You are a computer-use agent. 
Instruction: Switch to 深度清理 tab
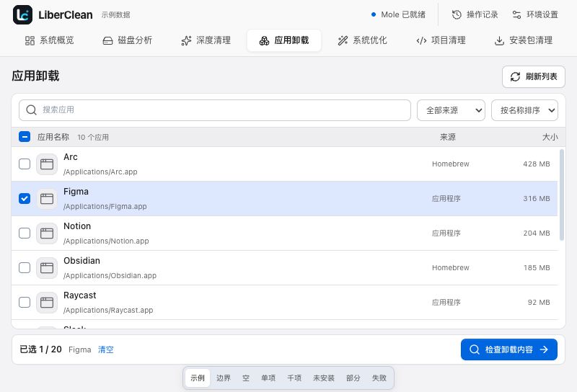click(x=206, y=40)
